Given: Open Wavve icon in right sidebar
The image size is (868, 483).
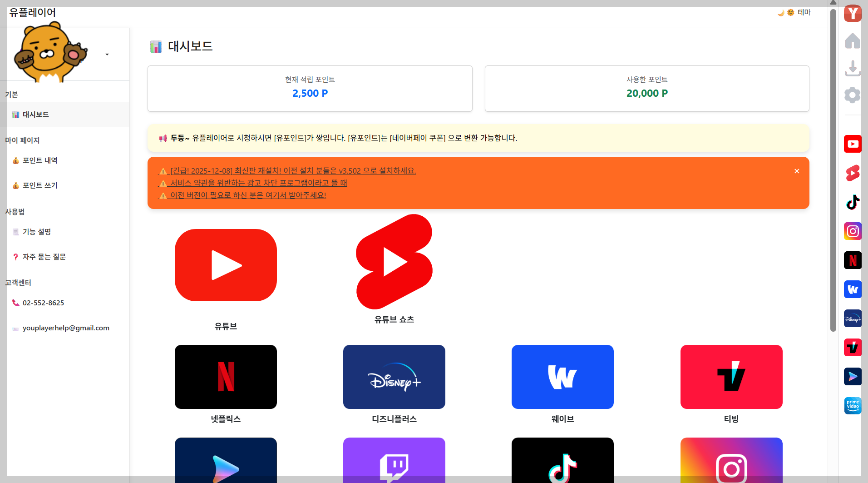Looking at the screenshot, I should (x=853, y=289).
